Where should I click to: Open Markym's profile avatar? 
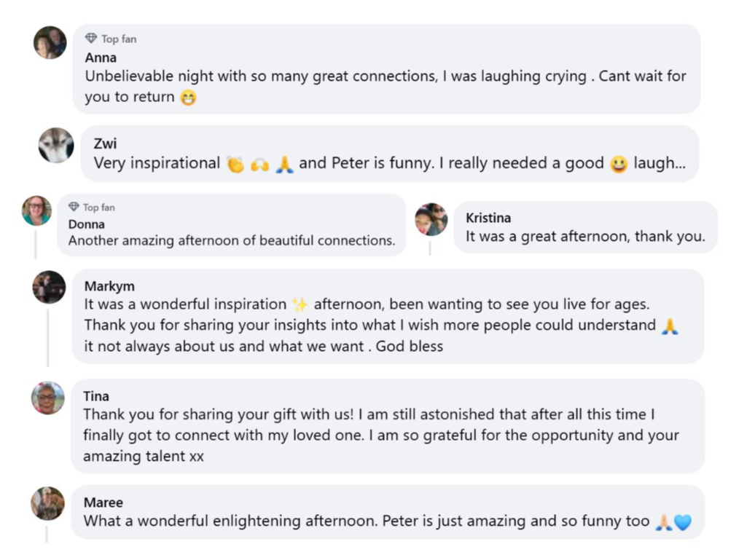tap(49, 287)
